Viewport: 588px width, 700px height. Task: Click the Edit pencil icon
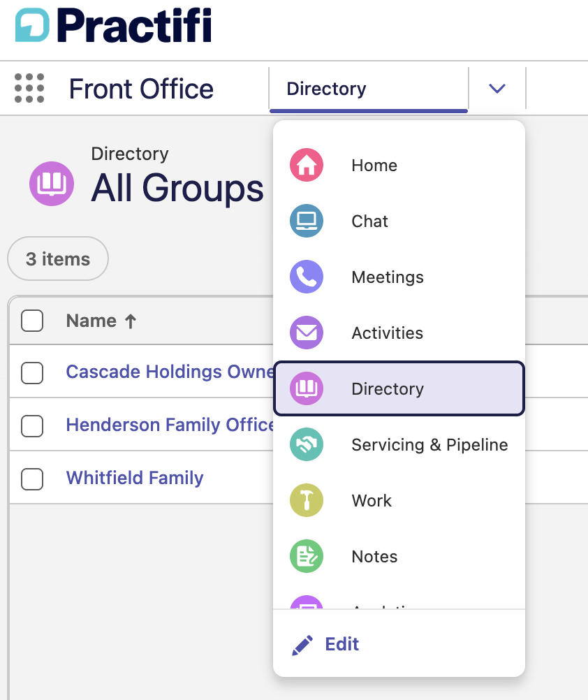(302, 645)
